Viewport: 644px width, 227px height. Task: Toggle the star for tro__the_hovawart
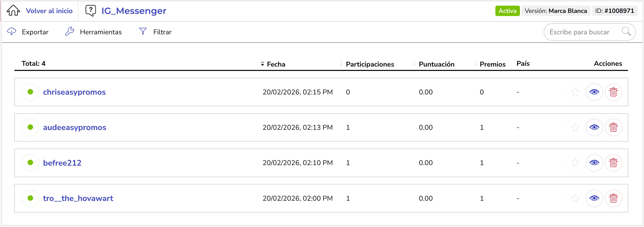click(575, 198)
